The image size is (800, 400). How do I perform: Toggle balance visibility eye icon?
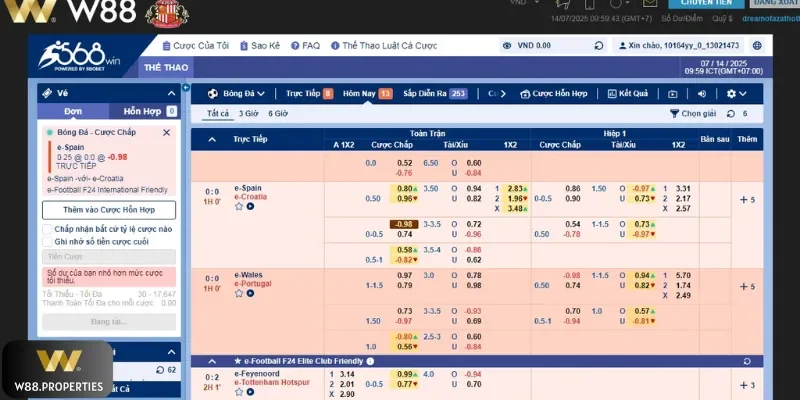coord(508,45)
